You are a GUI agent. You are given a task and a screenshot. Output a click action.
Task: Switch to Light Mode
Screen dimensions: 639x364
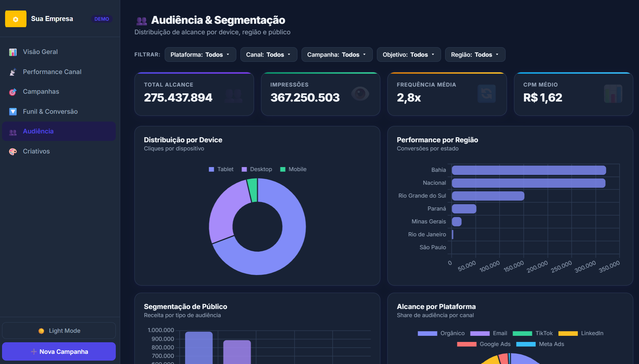click(x=59, y=331)
